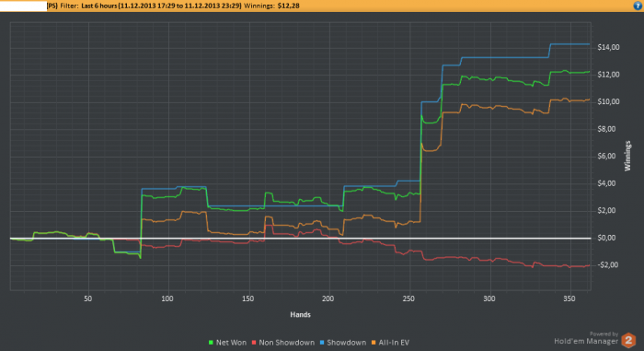Click the [PS] site tag in header
644x351 pixels.
(52, 6)
